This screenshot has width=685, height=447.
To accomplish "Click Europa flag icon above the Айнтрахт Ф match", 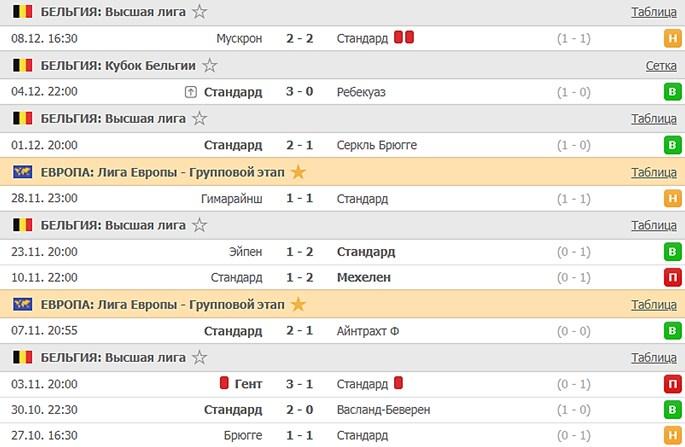I will 22,304.
